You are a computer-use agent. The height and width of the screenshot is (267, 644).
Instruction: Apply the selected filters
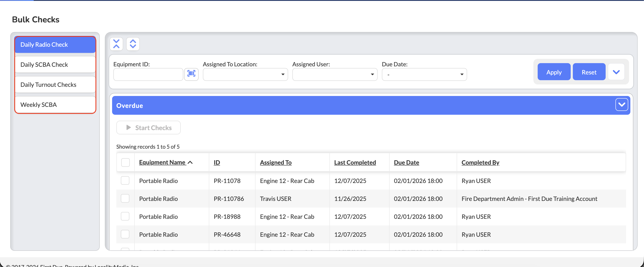(554, 72)
